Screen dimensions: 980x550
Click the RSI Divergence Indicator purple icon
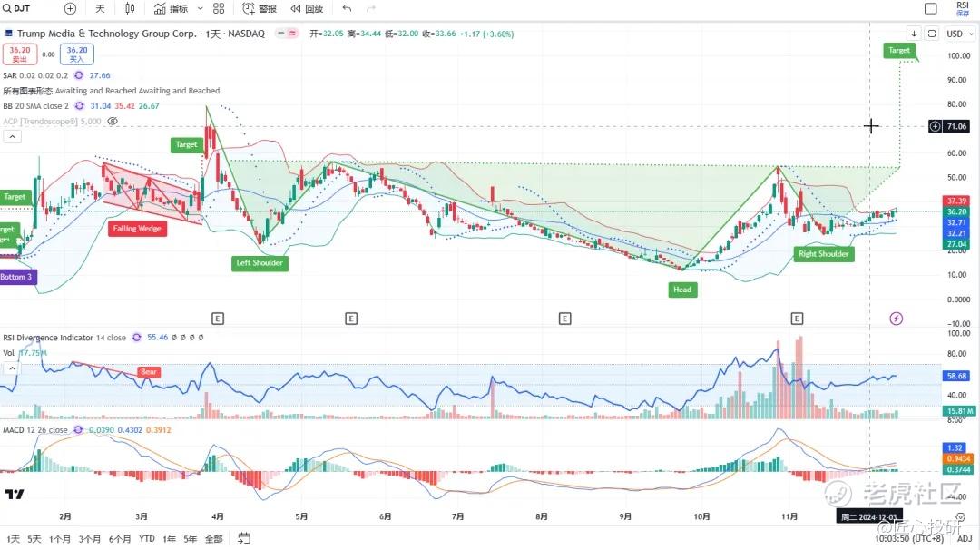coord(136,338)
